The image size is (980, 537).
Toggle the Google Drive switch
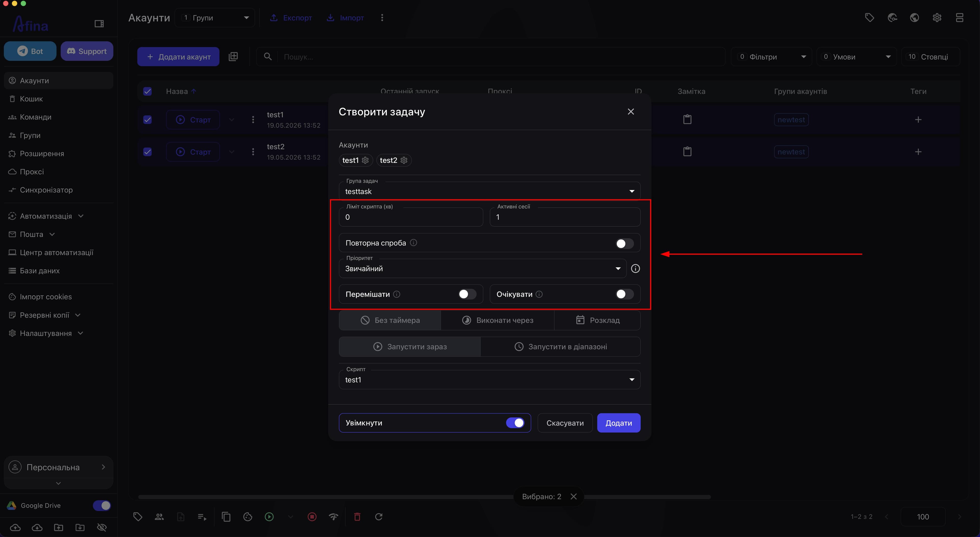[102, 505]
